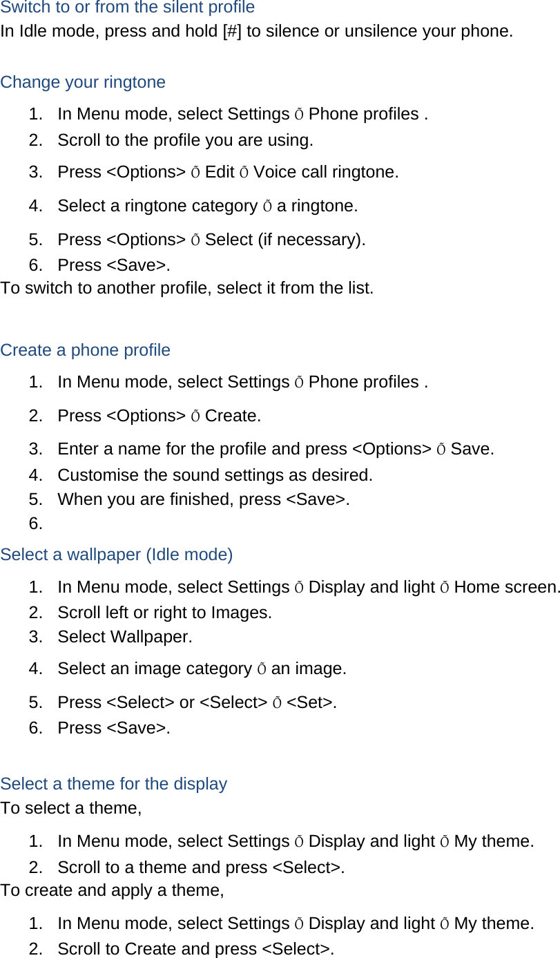Click the "Switch to or from the silent profile" heading
Image resolution: width=560 pixels, height=958 pixels.
coord(128,8)
